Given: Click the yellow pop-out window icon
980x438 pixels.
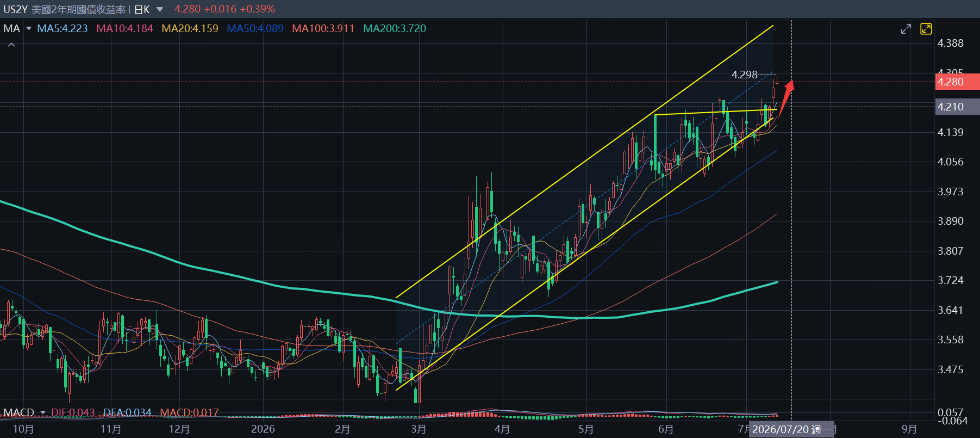Looking at the screenshot, I should pyautogui.click(x=926, y=29).
